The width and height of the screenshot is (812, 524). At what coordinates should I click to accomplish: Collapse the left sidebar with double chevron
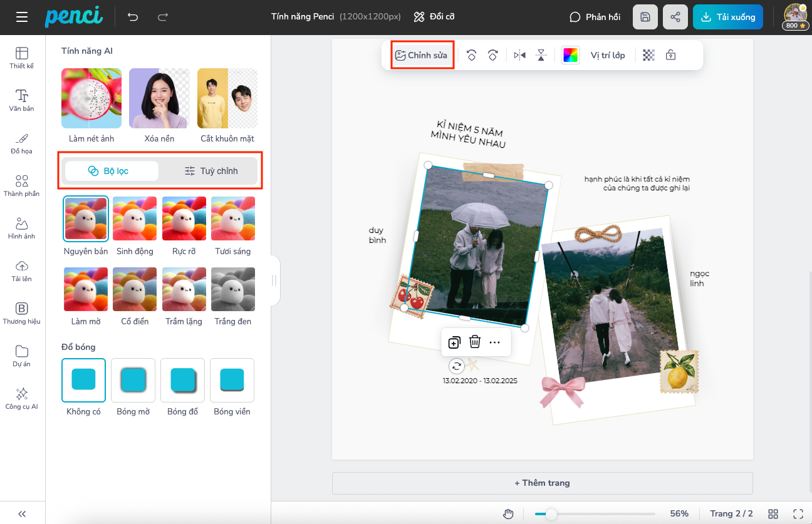pos(22,513)
